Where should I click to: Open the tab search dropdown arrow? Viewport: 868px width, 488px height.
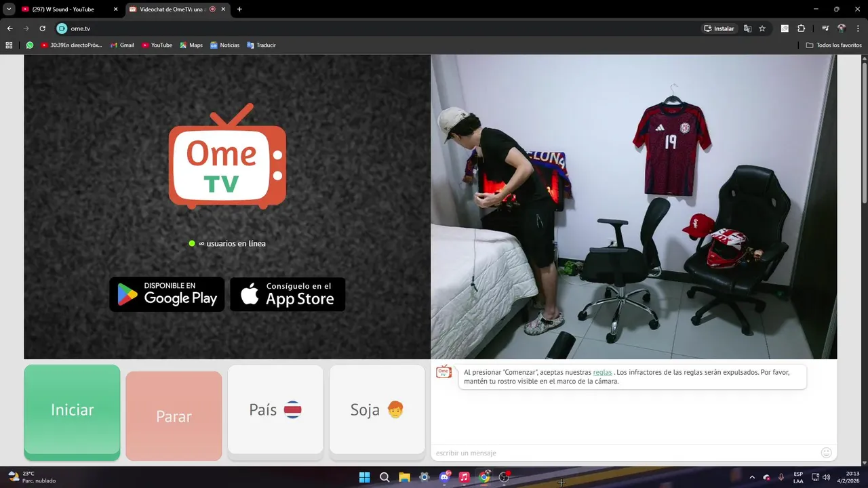(x=9, y=9)
